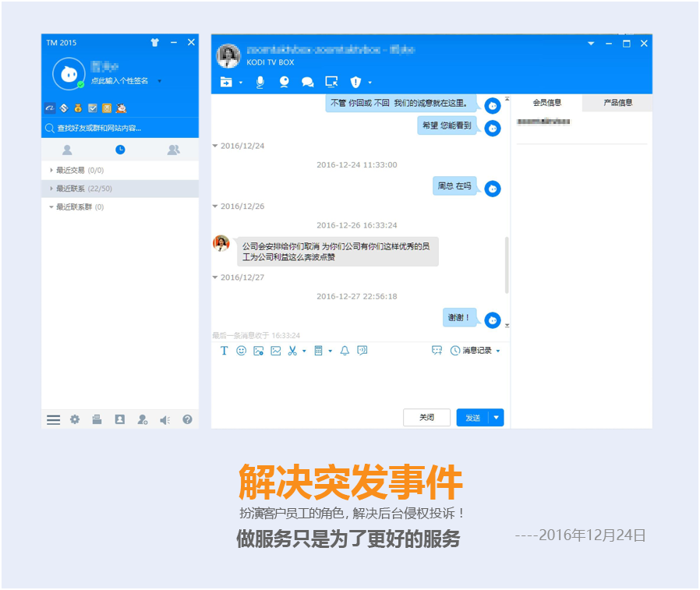Click the 发送 send button
The height and width of the screenshot is (590, 700).
pos(472,418)
